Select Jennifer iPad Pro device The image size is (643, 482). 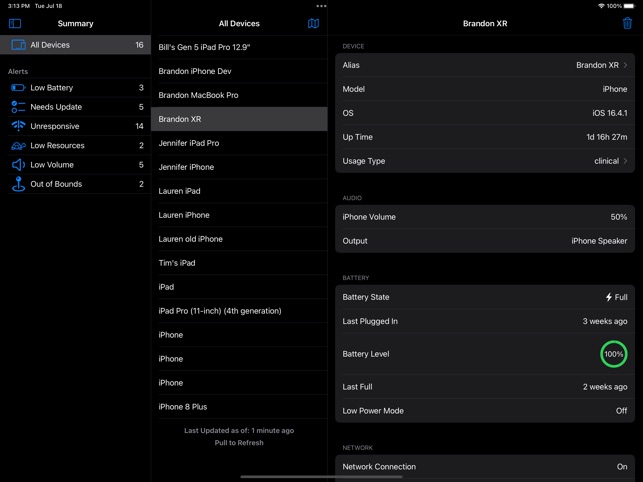tap(239, 143)
